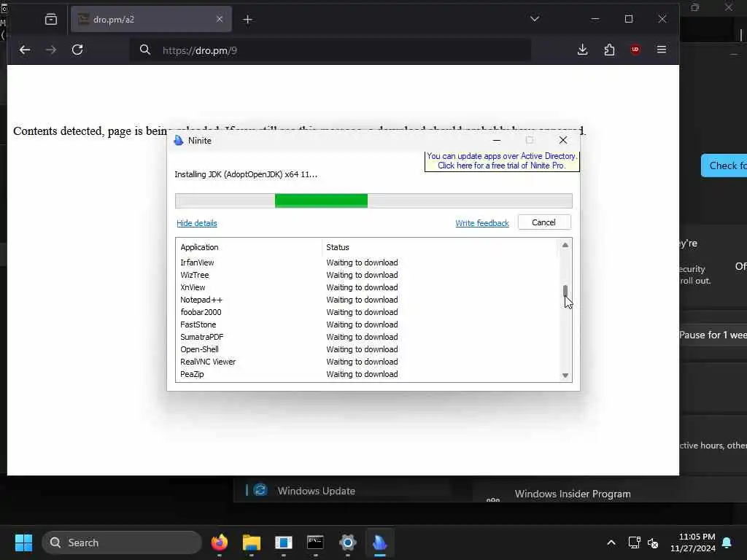Cancel the Ninite installation
747x560 pixels.
pyautogui.click(x=543, y=222)
